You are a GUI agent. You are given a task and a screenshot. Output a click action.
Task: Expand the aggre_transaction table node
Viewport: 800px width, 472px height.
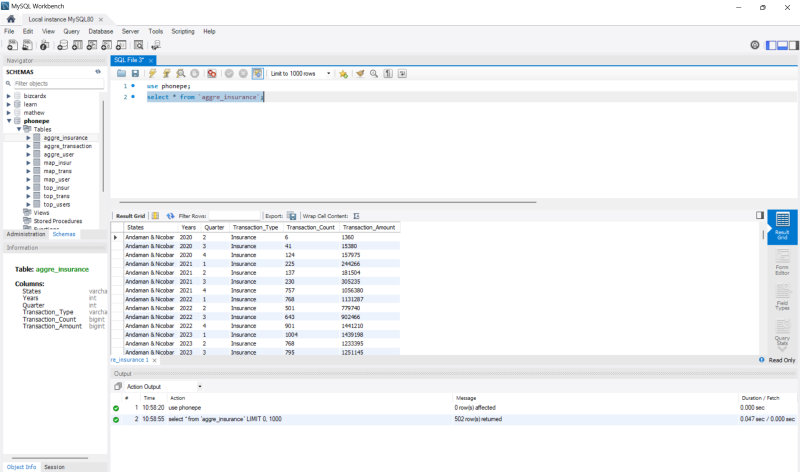point(29,146)
